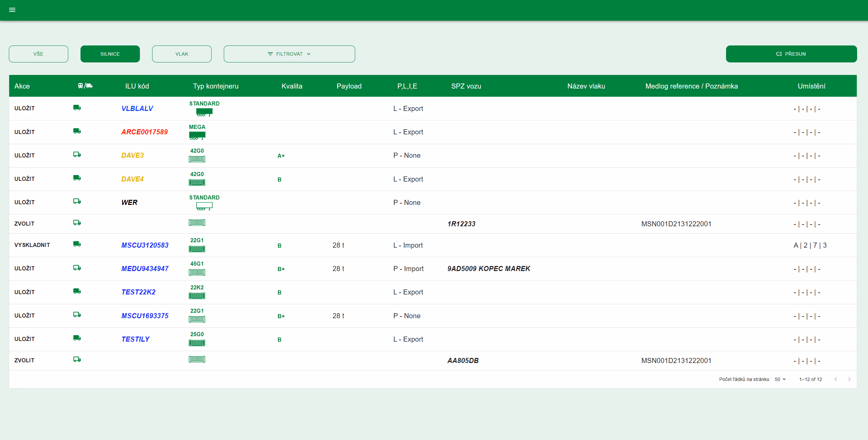Switch to the VLAK filter tab

click(182, 54)
